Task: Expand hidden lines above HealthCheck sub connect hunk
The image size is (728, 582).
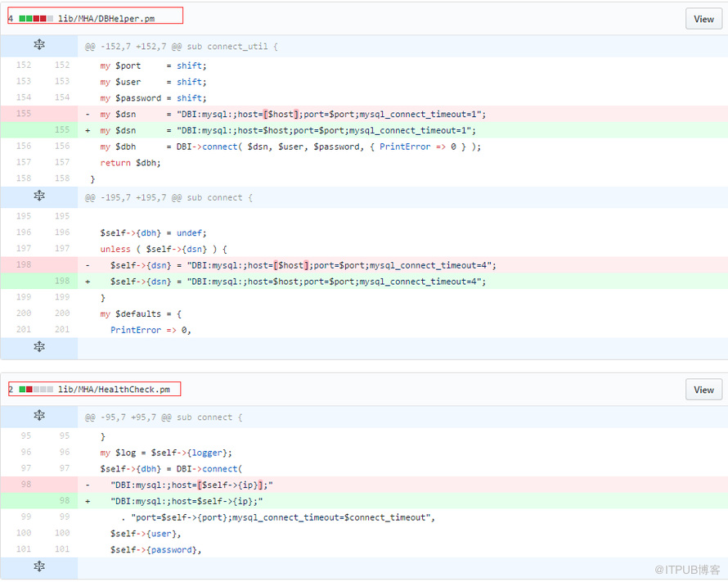Action: tap(39, 415)
